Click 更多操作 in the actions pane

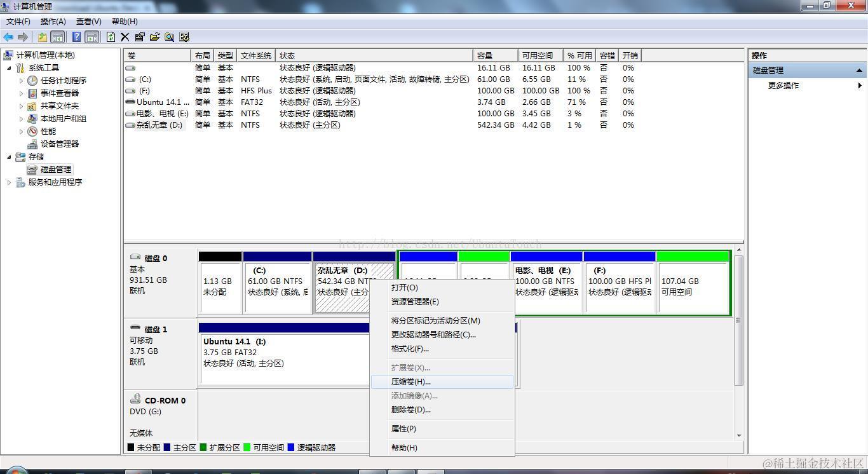coord(783,86)
